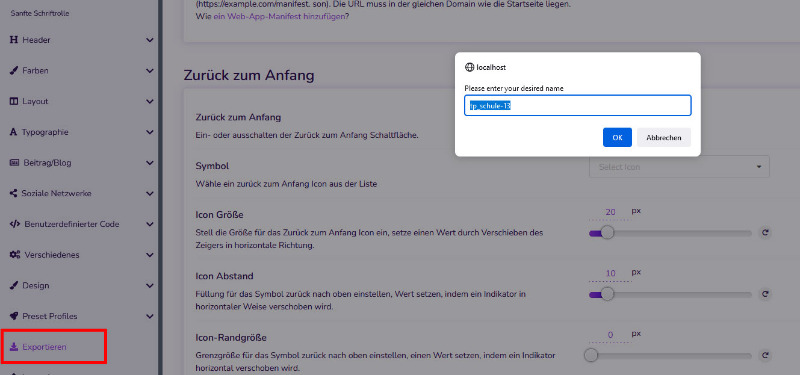The width and height of the screenshot is (800, 375).
Task: Reset the Icon-Randgröße value
Action: click(765, 355)
